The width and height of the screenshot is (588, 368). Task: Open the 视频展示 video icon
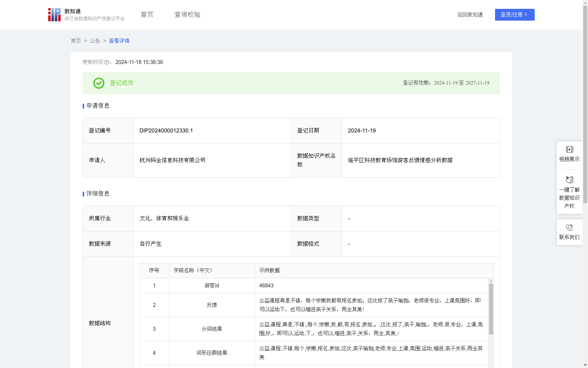570,149
